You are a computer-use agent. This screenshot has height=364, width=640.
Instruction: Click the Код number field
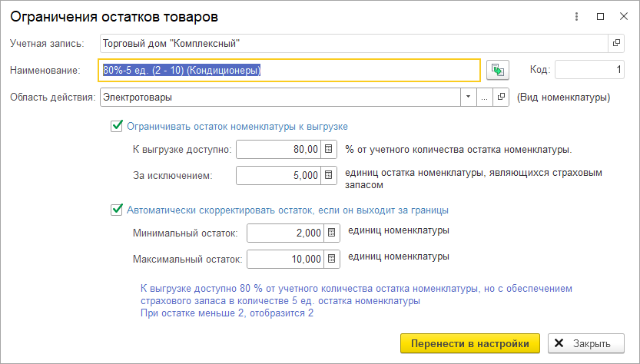click(589, 70)
